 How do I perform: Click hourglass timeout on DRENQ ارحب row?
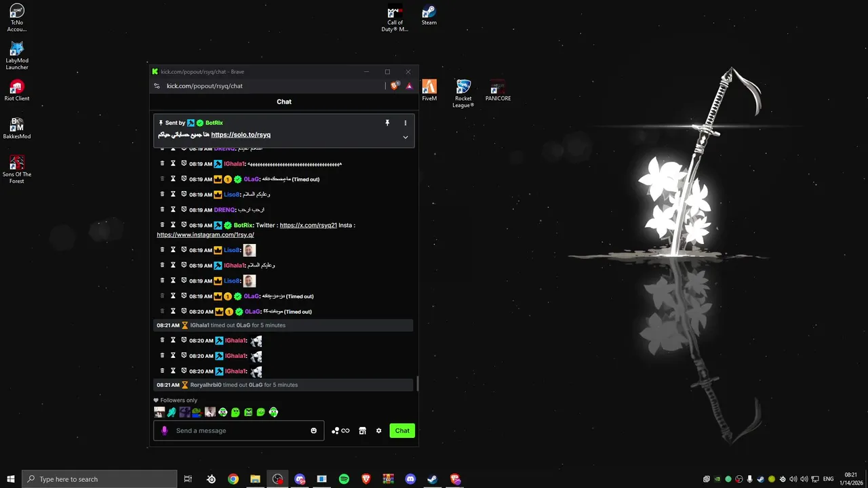173,209
